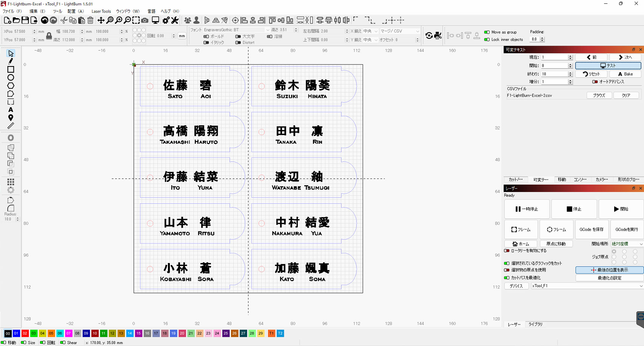The width and height of the screenshot is (644, 346).
Task: Select the red 02 layer color swatch
Action: point(25,333)
